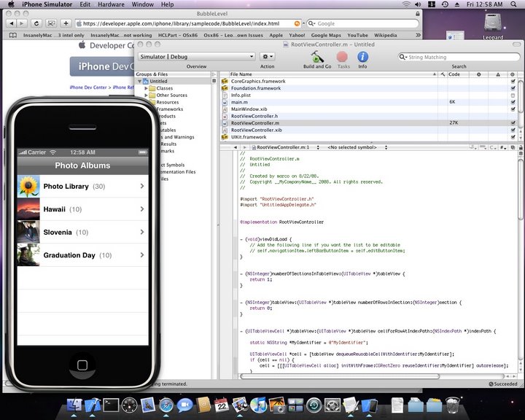Click the volume icon in menu bar

pyautogui.click(x=418, y=4)
